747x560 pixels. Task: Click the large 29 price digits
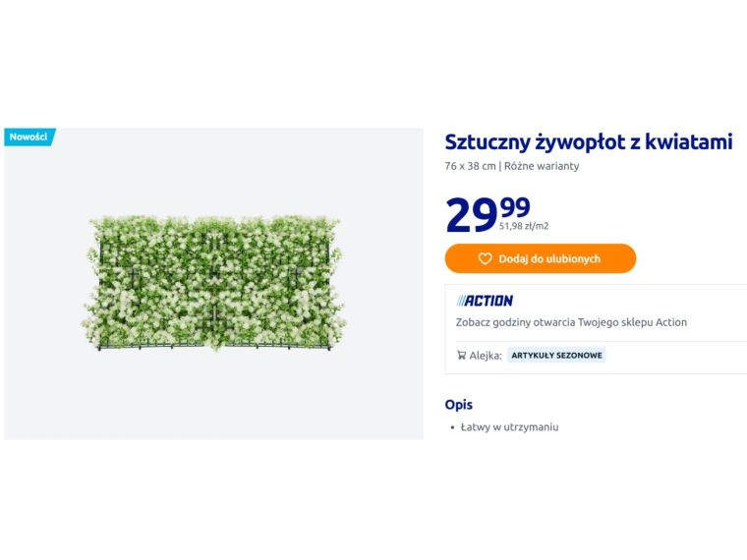point(472,215)
